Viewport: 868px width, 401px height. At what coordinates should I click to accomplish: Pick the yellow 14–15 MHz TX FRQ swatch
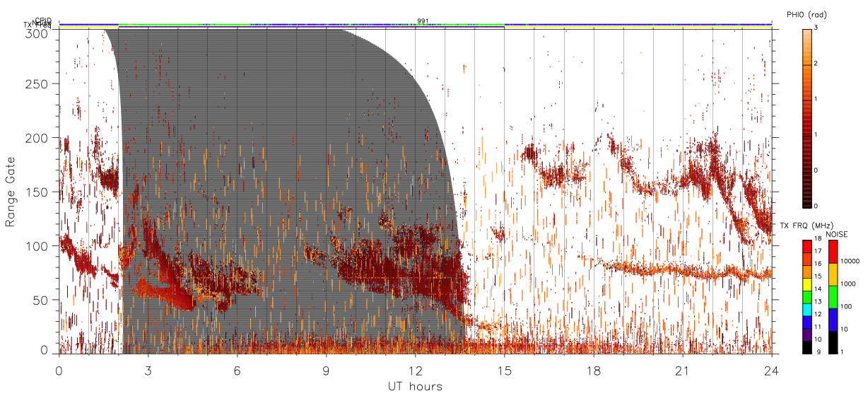click(807, 284)
